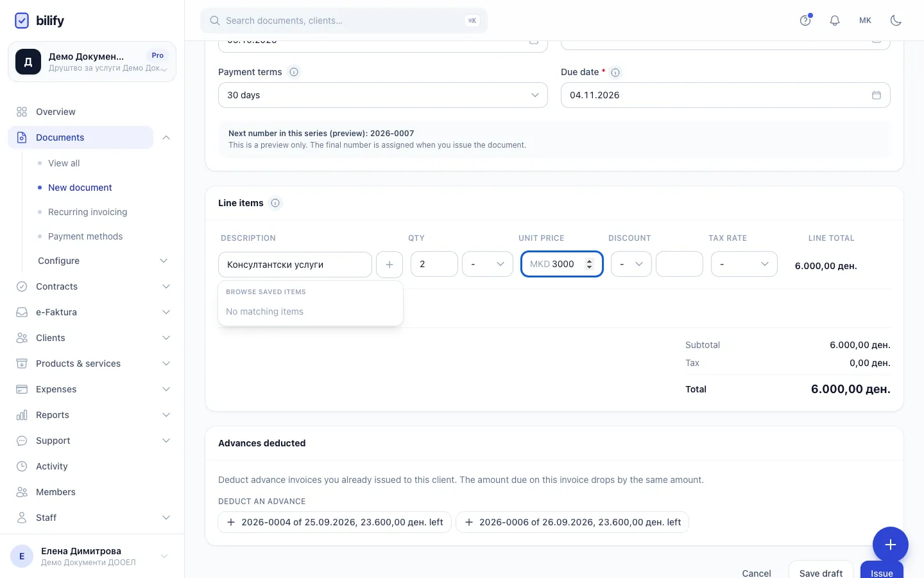Click the Payment terms info icon
924x578 pixels.
tap(294, 72)
